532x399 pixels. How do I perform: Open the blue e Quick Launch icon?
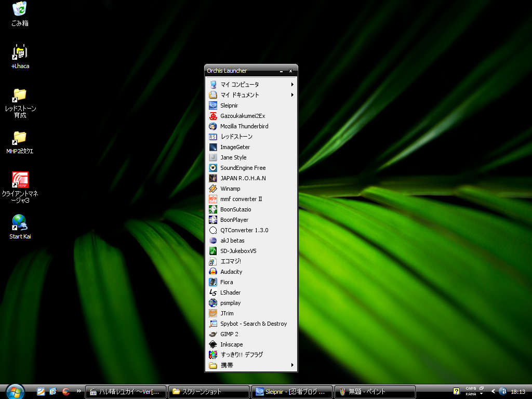[53, 392]
